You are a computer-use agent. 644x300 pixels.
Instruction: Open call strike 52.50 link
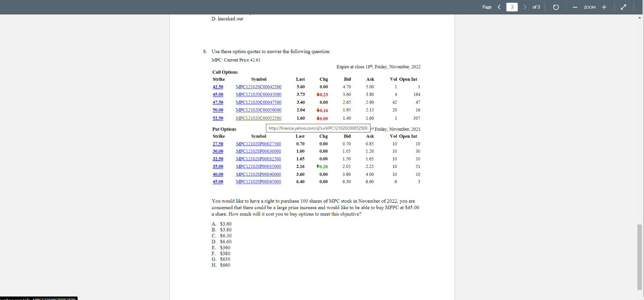tap(218, 118)
